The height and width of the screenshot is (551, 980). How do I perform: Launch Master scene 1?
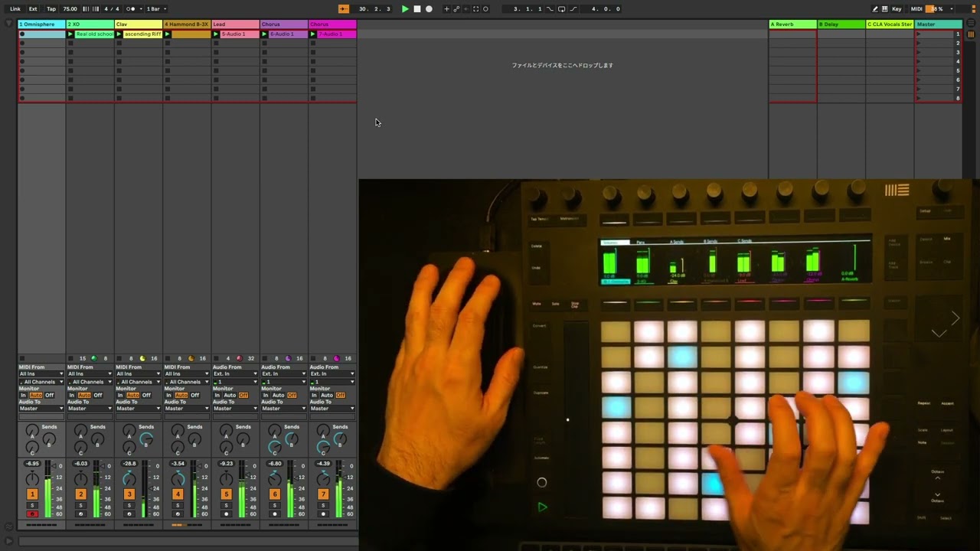pos(919,34)
